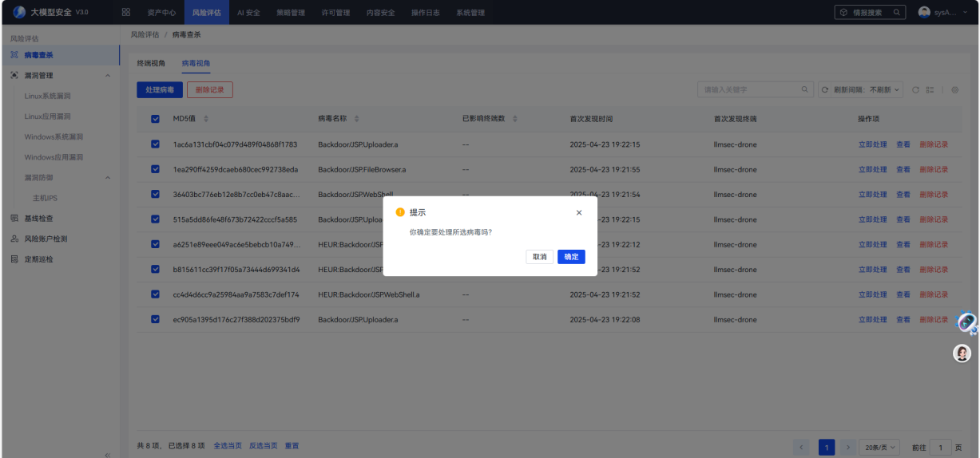Confirm the dialog by clicking 确定

click(571, 257)
